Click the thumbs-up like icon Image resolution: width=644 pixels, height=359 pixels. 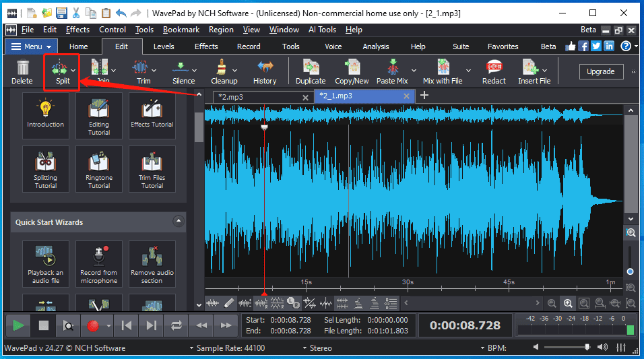click(571, 46)
